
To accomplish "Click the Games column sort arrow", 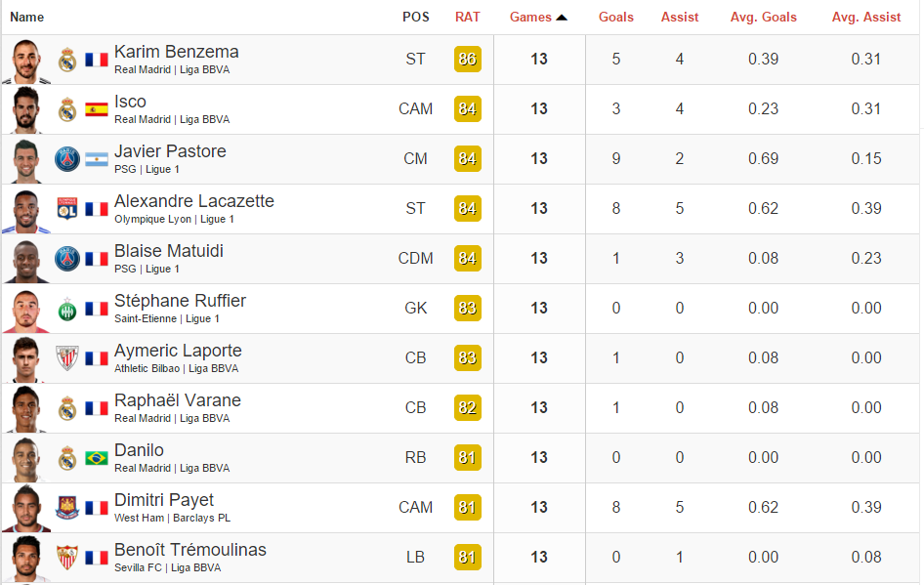I will 562,18.
